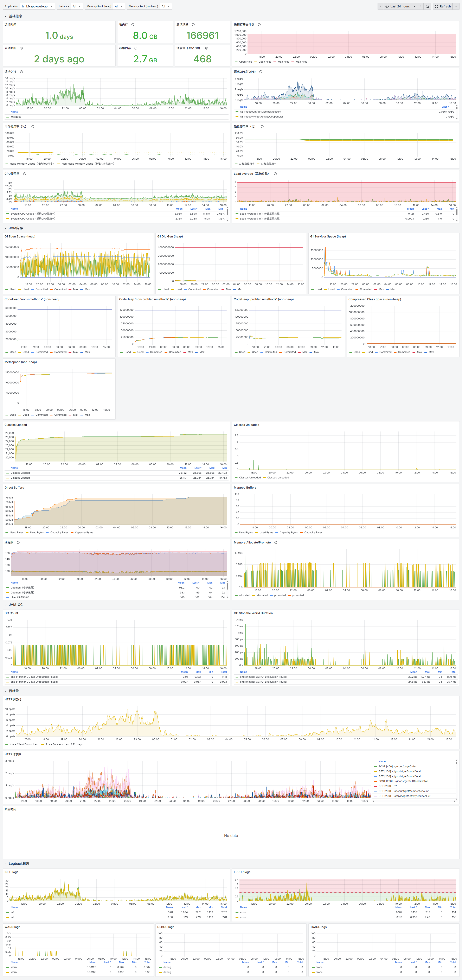
Task: Click the info icon beside Load average（系统负载）
Action: click(275, 174)
